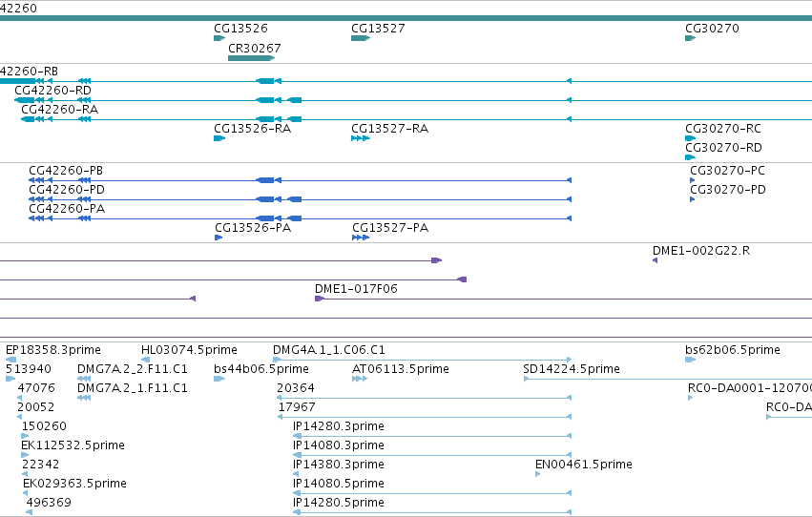
Task: Click the 513940 feature label
Action: (29, 369)
